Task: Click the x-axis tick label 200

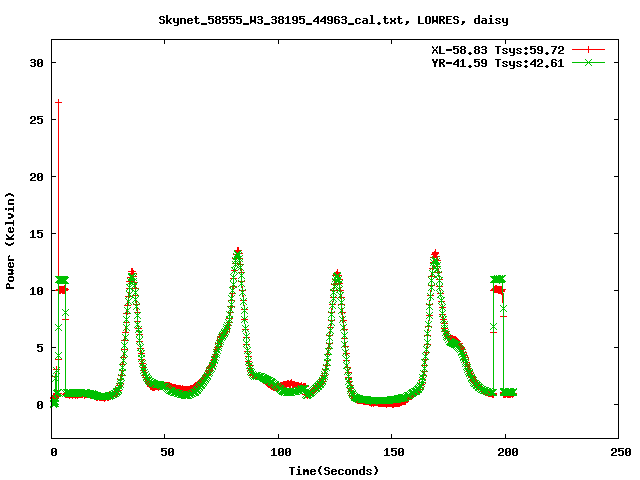Action: click(507, 452)
